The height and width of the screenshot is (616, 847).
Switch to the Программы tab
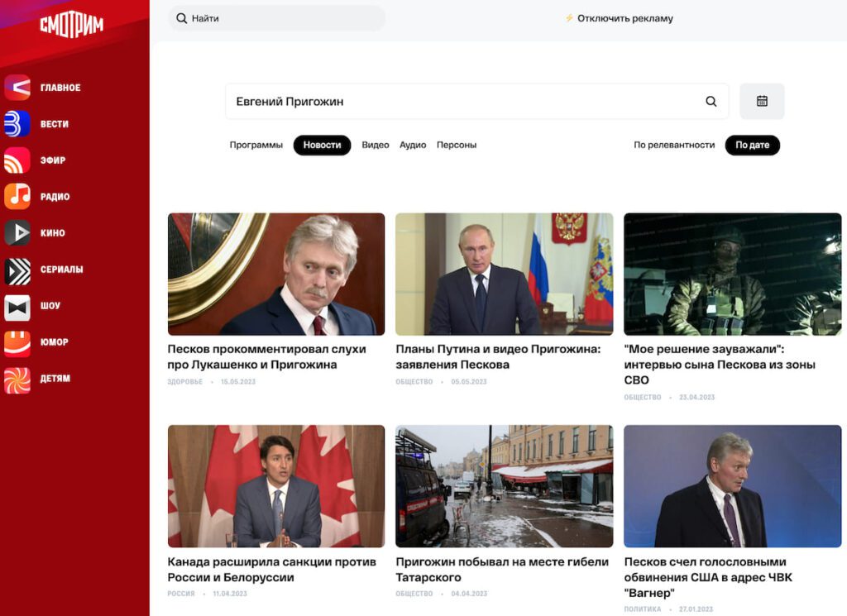pyautogui.click(x=256, y=146)
